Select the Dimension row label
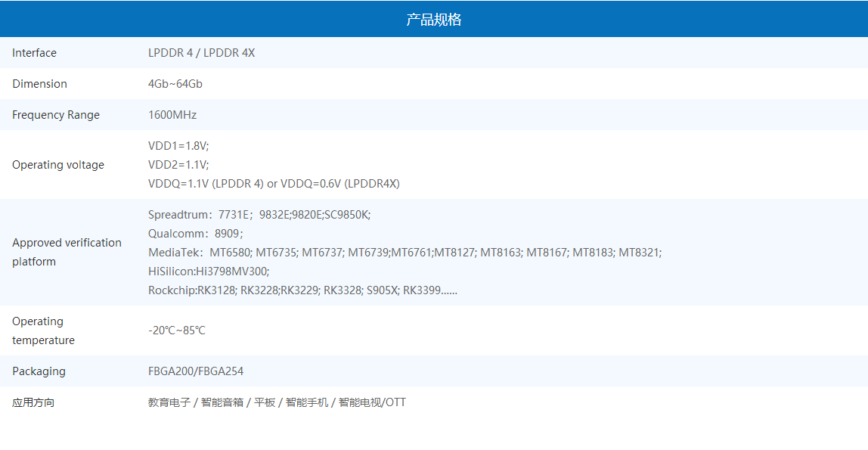 click(40, 84)
